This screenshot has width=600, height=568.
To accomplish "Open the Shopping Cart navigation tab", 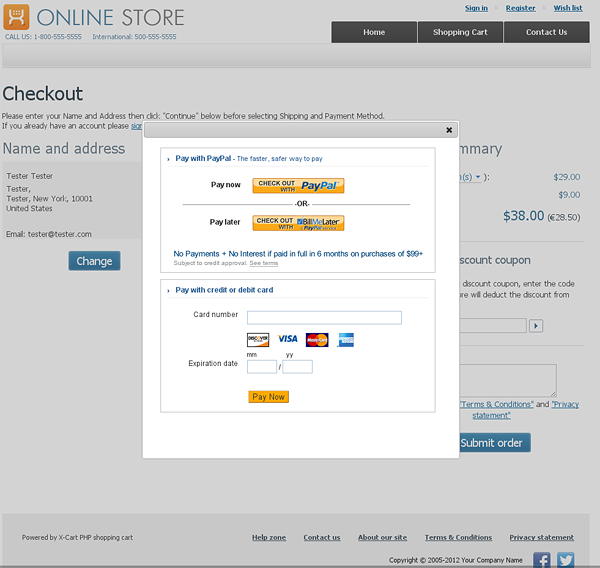I will tap(460, 32).
